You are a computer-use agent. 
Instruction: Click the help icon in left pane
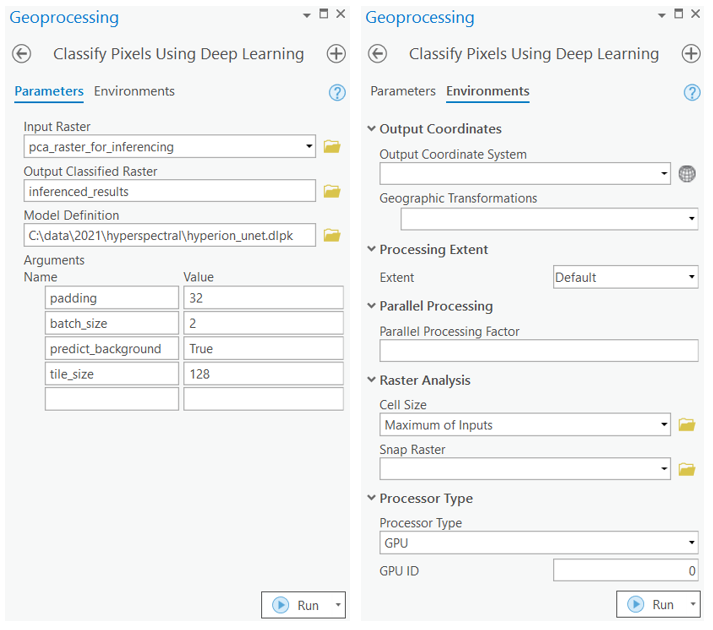click(x=337, y=92)
